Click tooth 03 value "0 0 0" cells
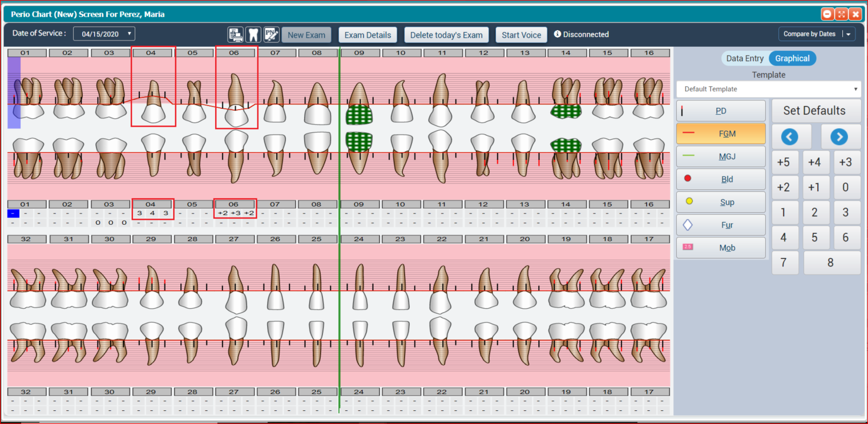The image size is (868, 424). (x=111, y=223)
